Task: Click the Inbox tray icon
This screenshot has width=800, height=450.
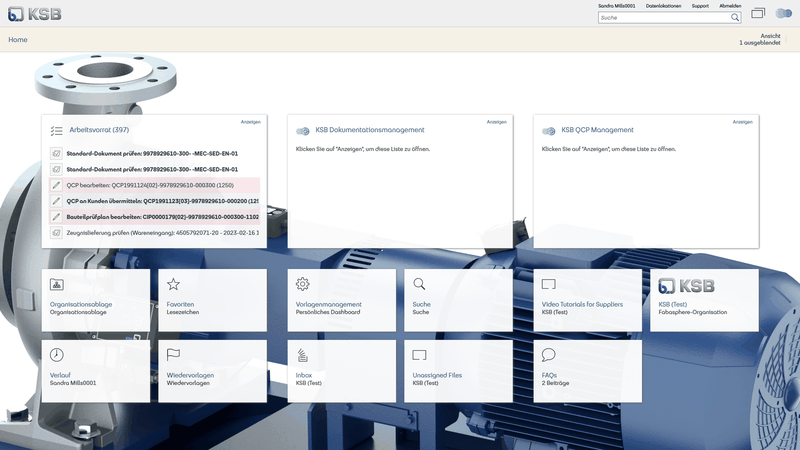Action: [303, 355]
